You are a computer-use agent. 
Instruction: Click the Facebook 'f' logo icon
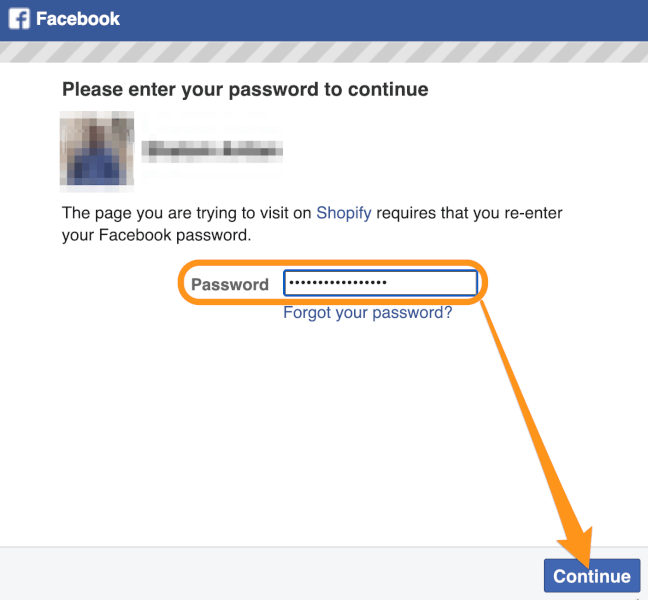point(19,19)
